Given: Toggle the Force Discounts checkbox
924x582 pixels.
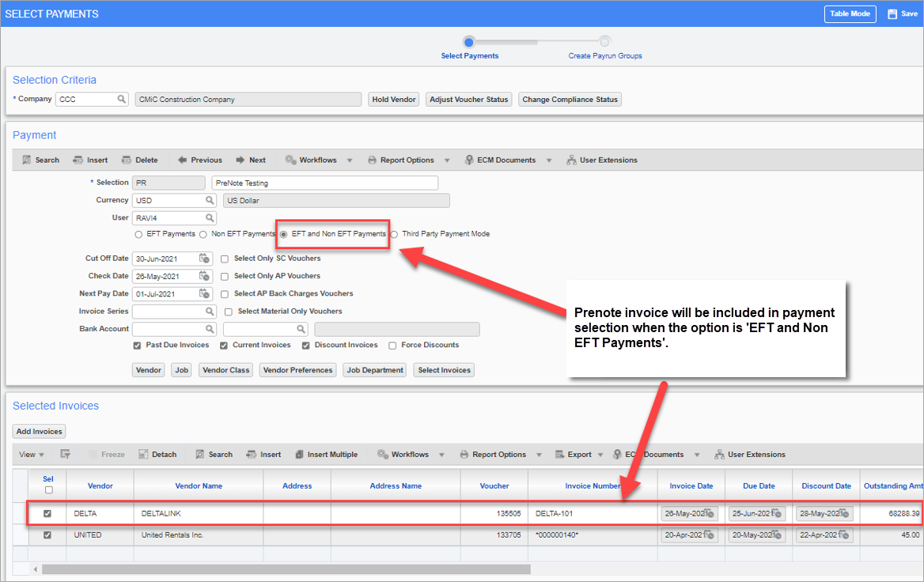Looking at the screenshot, I should tap(392, 346).
